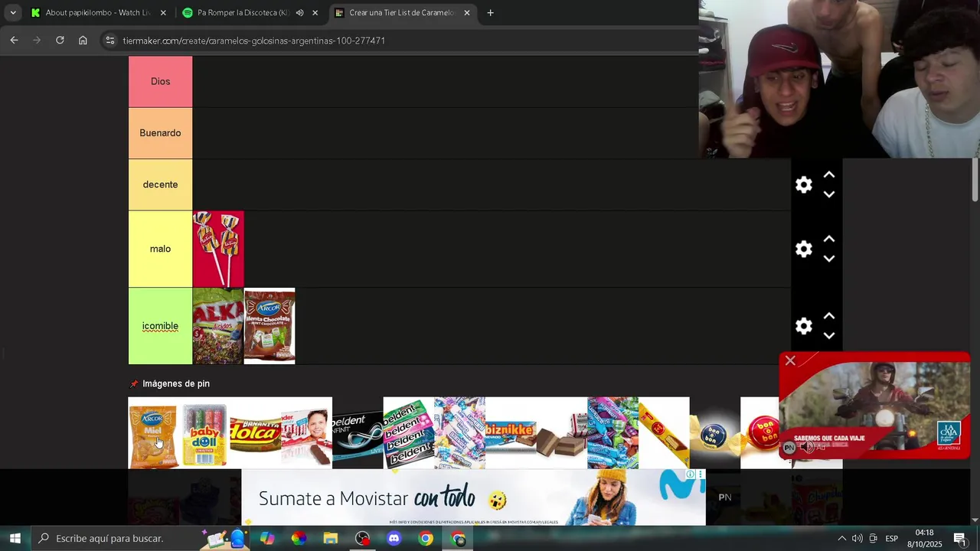Click the Windows taskbar search box
Viewport: 980px width, 551px height.
(142, 539)
